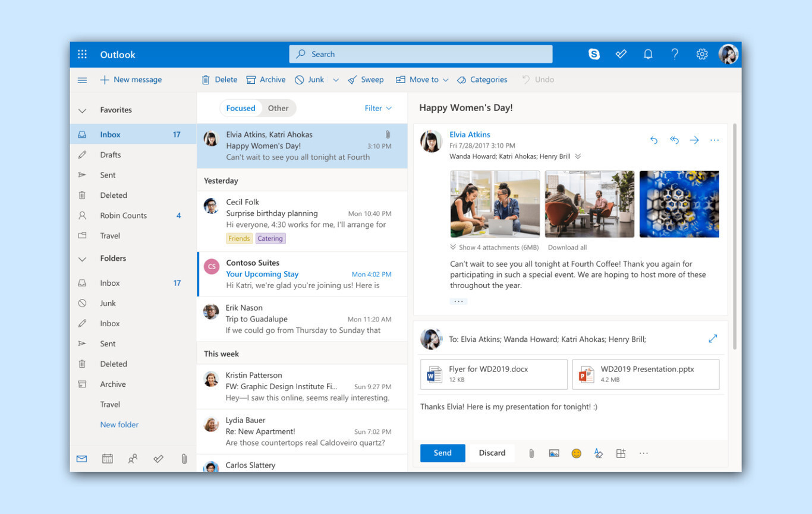Expand the reply to full screen
Screen dimensions: 812x514
[x=713, y=338]
